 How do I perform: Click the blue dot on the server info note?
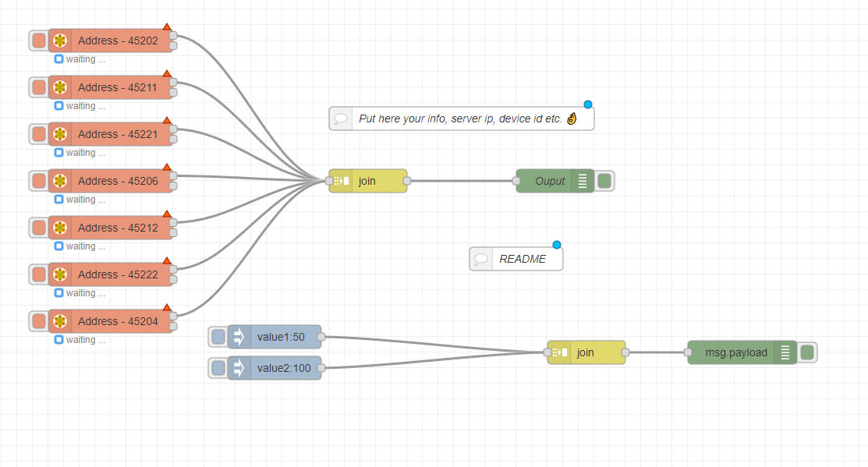[x=587, y=104]
